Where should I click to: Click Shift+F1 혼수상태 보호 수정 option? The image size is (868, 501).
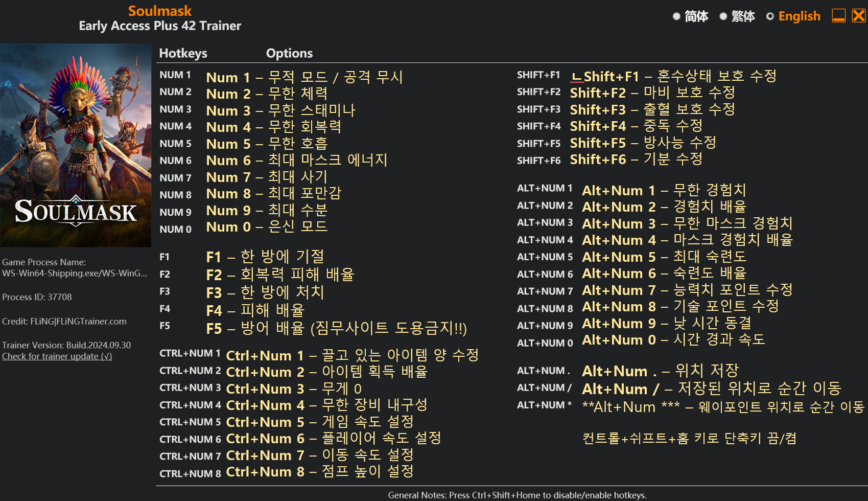(x=674, y=76)
